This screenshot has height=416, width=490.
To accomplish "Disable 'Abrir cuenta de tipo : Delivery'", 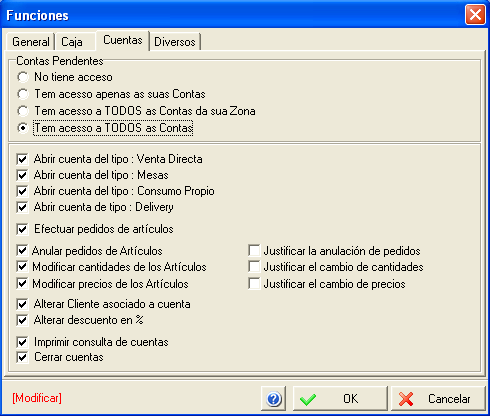I will pyautogui.click(x=22, y=207).
